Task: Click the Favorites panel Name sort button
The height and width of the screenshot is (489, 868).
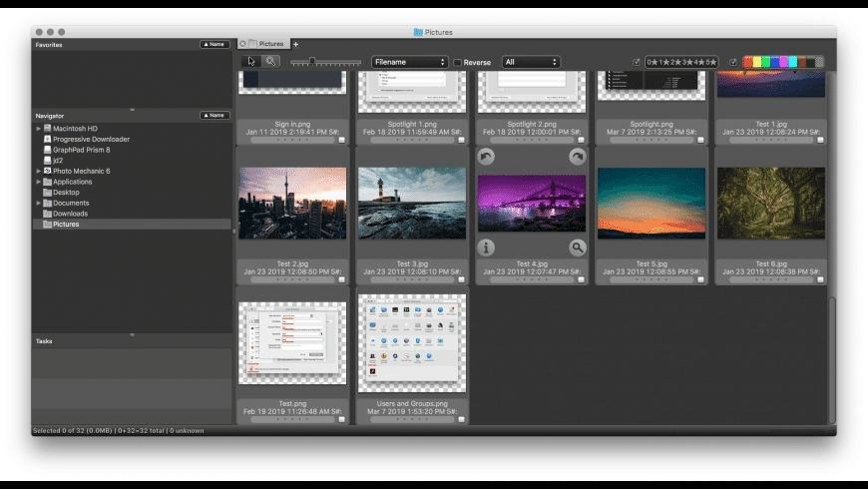Action: click(x=215, y=45)
